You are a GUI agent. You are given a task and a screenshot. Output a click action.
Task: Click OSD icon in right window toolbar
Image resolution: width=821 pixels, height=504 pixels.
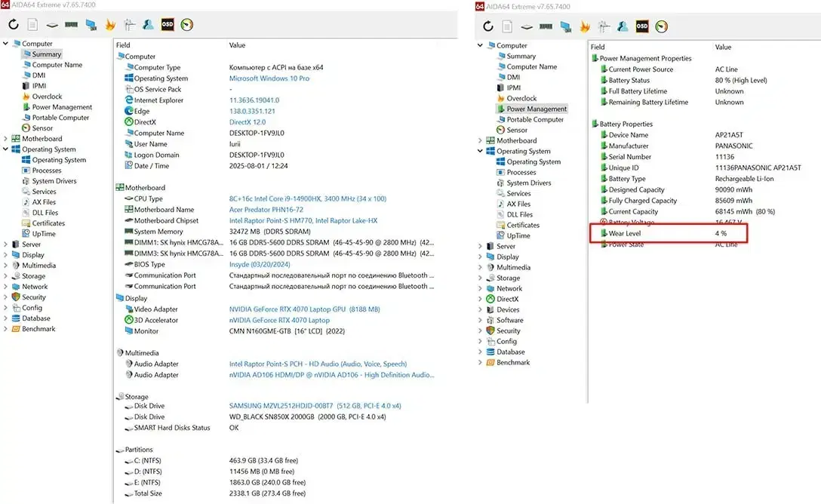coord(642,26)
